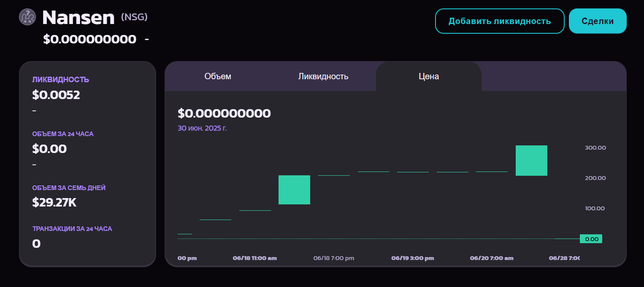Screen dimensions: 644x287
Task: Select the $0.0052 liquidity value
Action: tap(56, 95)
